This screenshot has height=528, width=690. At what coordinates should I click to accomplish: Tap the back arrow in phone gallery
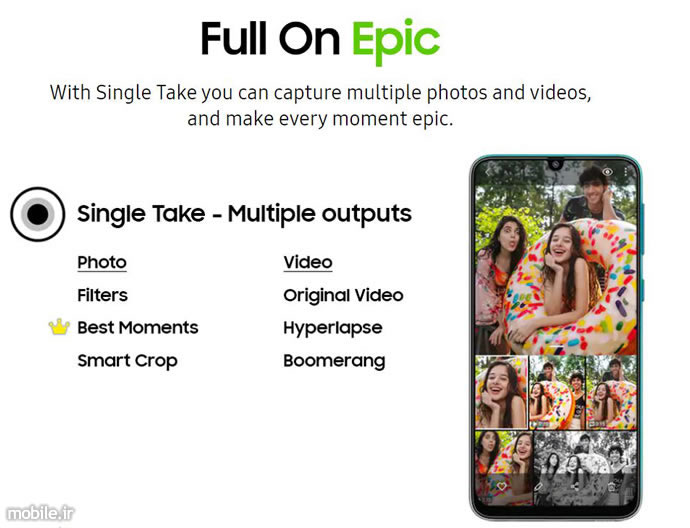pos(489,172)
